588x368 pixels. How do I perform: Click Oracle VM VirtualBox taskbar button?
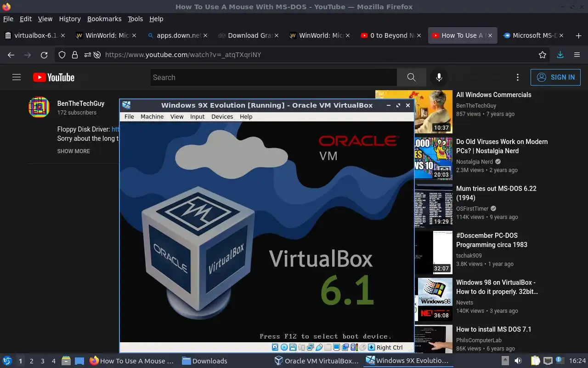(x=317, y=361)
